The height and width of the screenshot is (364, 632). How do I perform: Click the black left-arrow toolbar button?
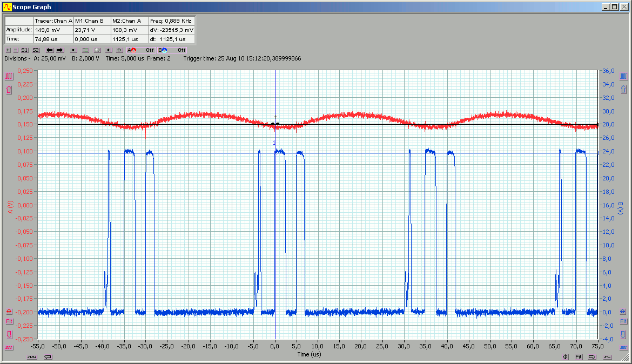50,50
